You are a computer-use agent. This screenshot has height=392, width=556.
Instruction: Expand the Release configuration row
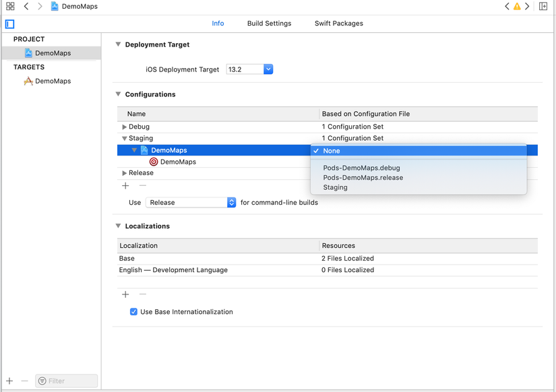pos(125,173)
